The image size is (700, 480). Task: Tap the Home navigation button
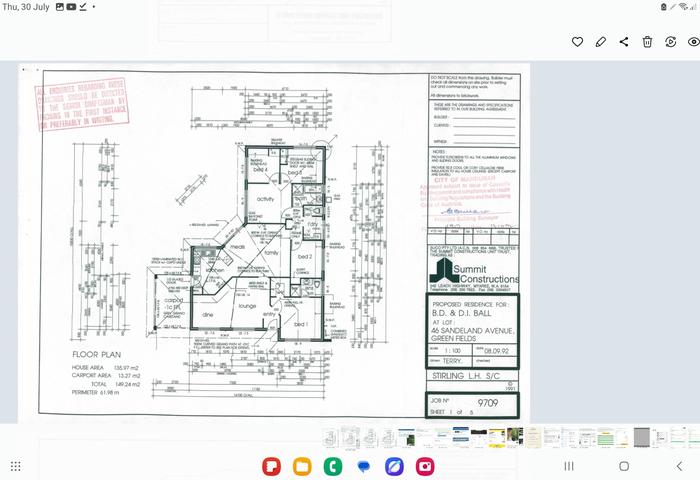click(624, 466)
